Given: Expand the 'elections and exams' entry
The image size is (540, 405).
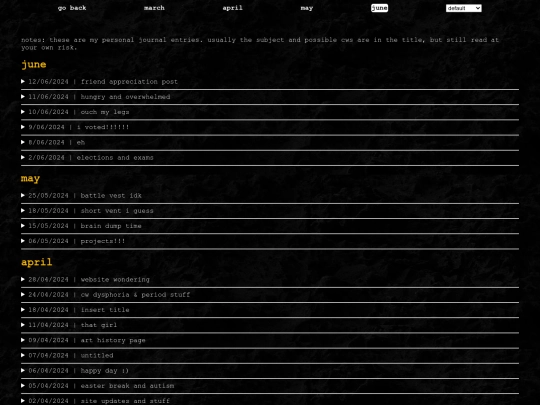Looking at the screenshot, I should [x=270, y=157].
